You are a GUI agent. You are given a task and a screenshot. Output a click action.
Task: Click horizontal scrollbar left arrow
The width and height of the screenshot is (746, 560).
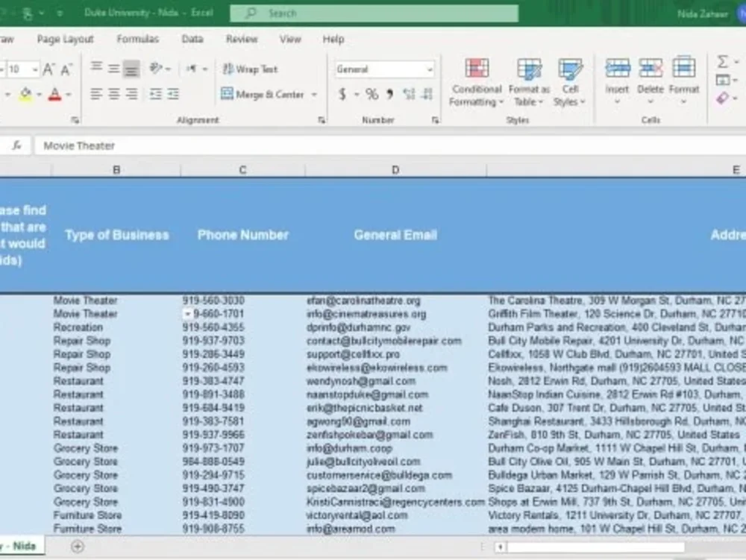[500, 547]
